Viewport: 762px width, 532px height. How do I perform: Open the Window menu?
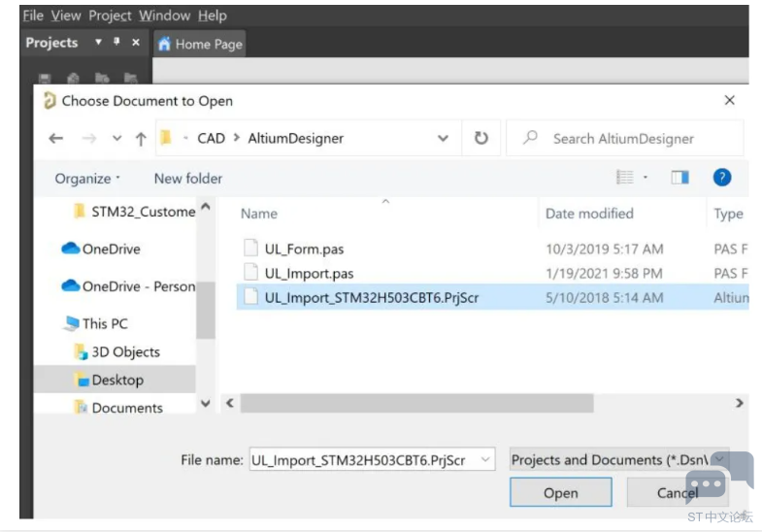(164, 16)
